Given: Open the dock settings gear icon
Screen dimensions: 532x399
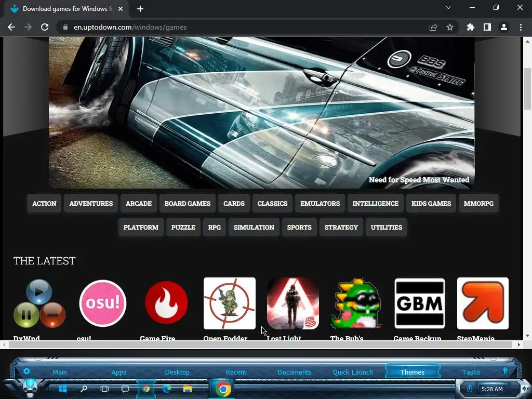Looking at the screenshot, I should (26, 371).
